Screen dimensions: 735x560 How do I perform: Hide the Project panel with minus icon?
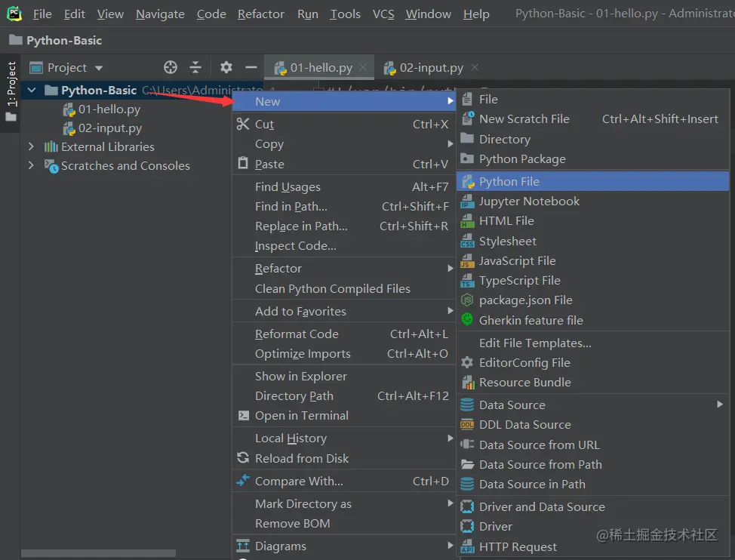point(251,67)
